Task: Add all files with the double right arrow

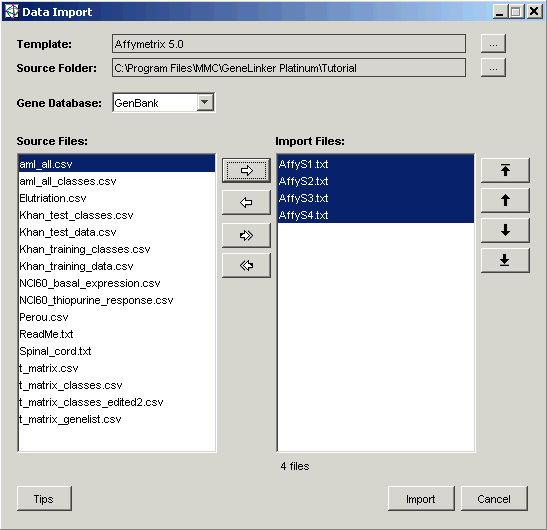Action: (x=246, y=236)
